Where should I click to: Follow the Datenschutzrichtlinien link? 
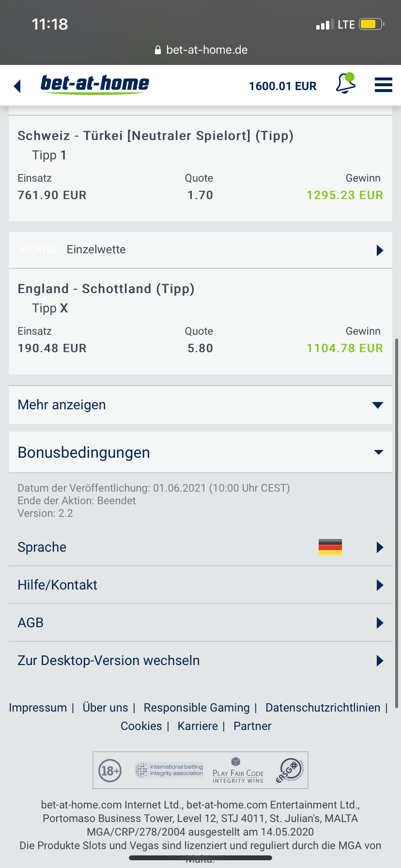pyautogui.click(x=323, y=708)
